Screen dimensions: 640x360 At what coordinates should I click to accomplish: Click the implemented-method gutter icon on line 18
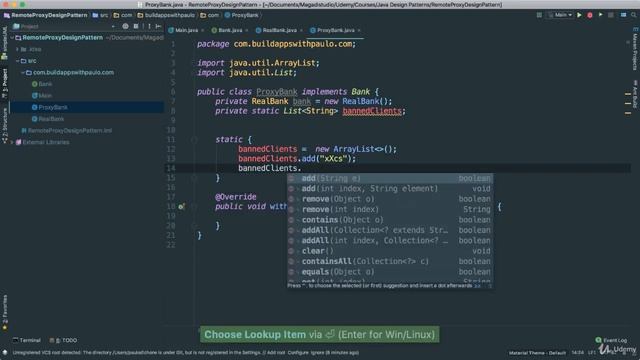[x=181, y=207]
